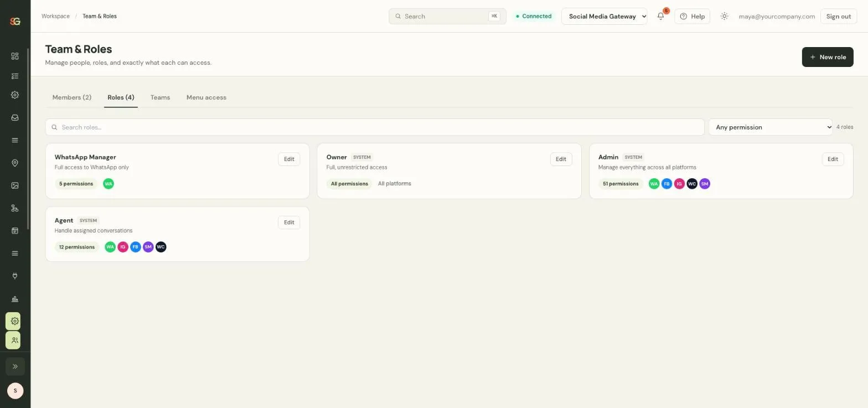Click the All platforms label on Owner card
The width and height of the screenshot is (868, 408).
[x=395, y=184]
